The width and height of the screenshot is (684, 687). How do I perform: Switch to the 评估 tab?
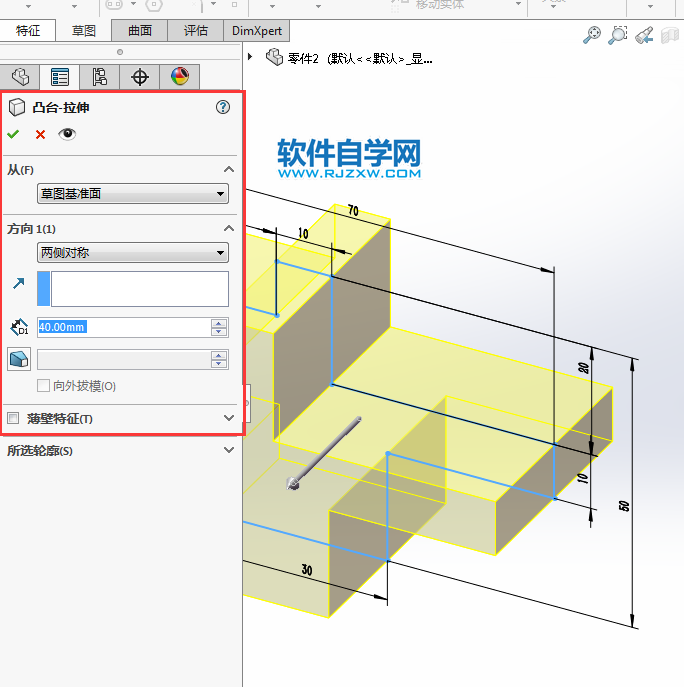pos(195,31)
